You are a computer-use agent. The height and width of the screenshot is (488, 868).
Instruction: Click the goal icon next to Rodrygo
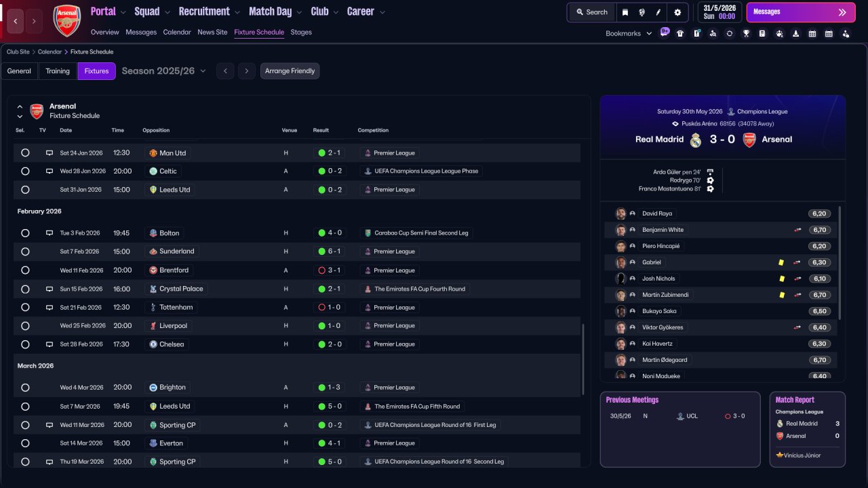[x=710, y=180]
